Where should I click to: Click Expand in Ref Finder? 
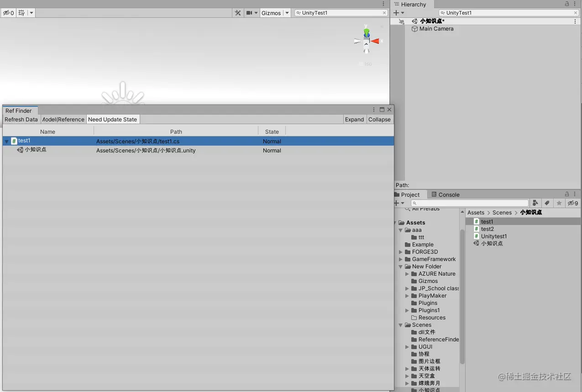point(354,119)
